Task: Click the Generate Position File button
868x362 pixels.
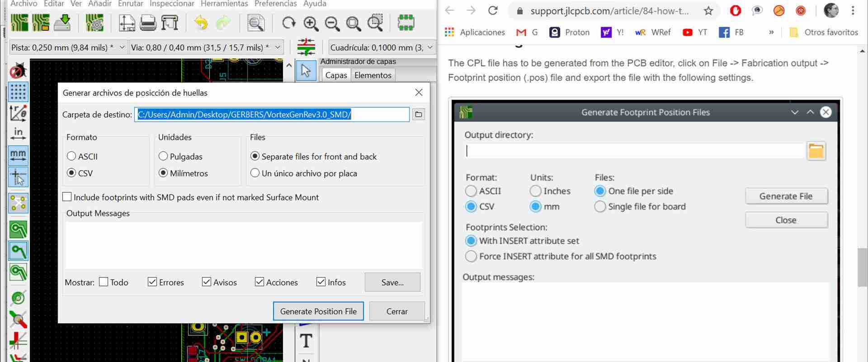Action: (x=318, y=311)
